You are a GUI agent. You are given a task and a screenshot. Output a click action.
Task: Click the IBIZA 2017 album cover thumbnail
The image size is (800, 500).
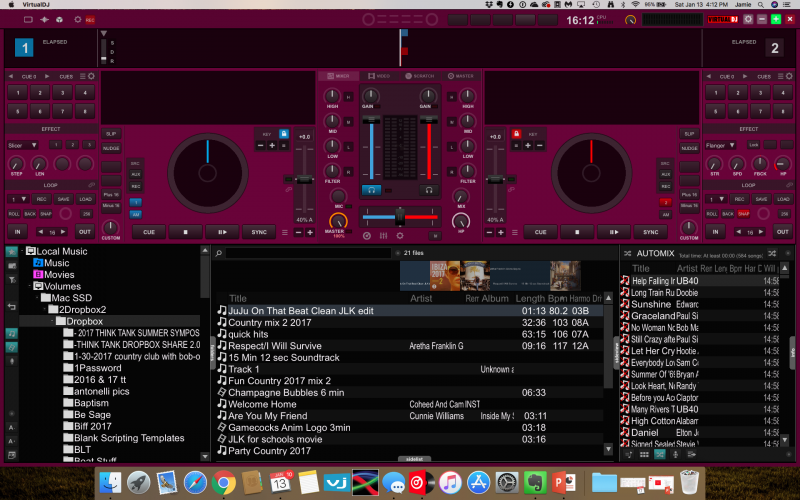tap(445, 276)
